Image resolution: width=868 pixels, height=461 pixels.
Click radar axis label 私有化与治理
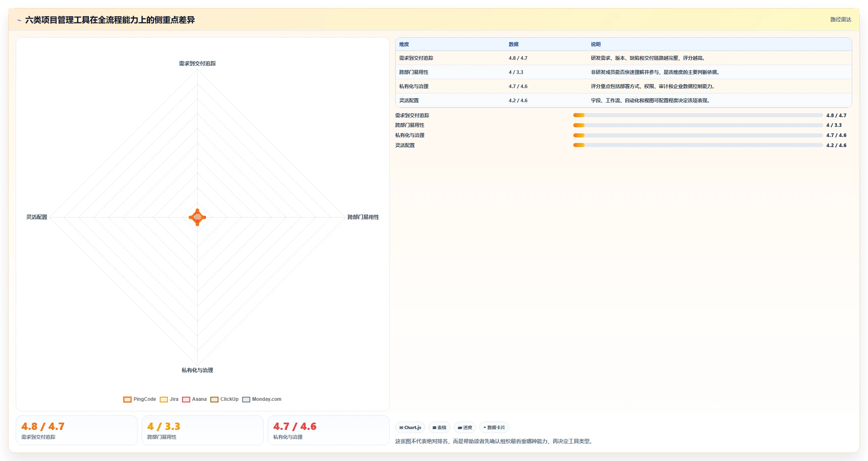[x=197, y=370]
